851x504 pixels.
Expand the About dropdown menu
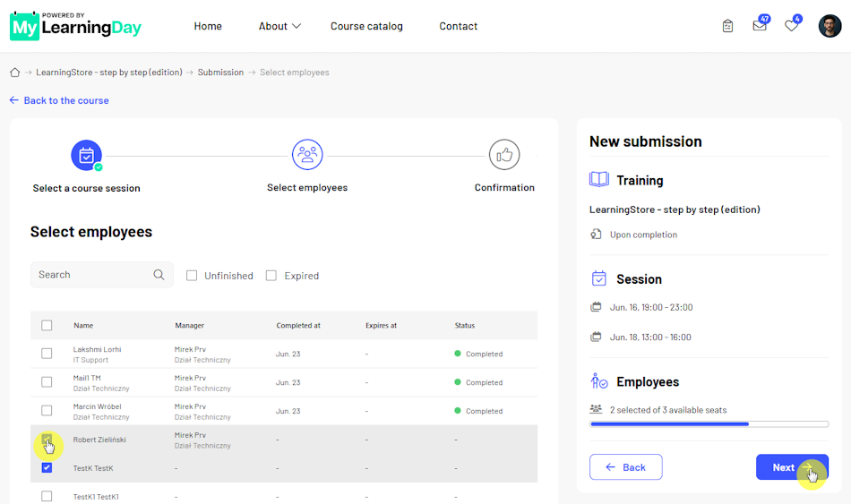pos(279,26)
